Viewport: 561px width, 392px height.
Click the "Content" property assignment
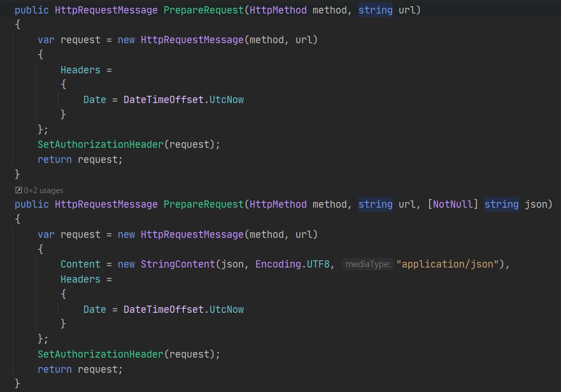pyautogui.click(x=80, y=264)
